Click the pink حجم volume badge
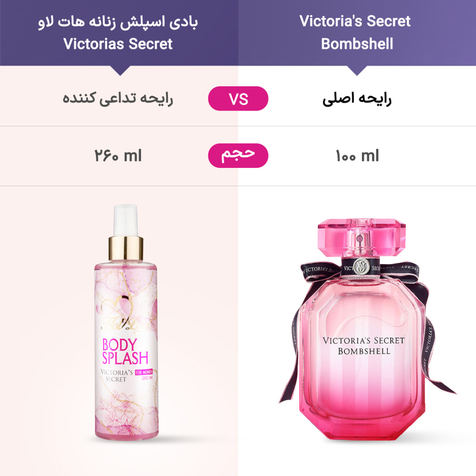Screen dimensions: 476x476 click(238, 155)
